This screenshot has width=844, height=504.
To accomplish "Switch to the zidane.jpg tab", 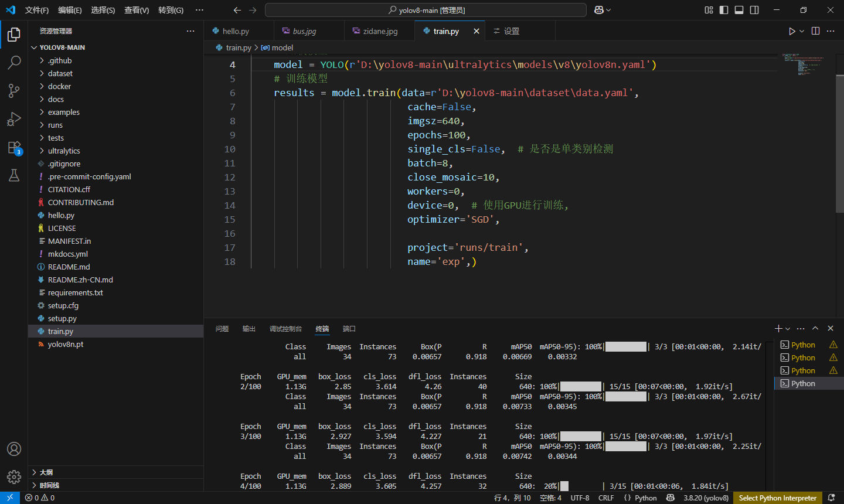I will [x=379, y=31].
